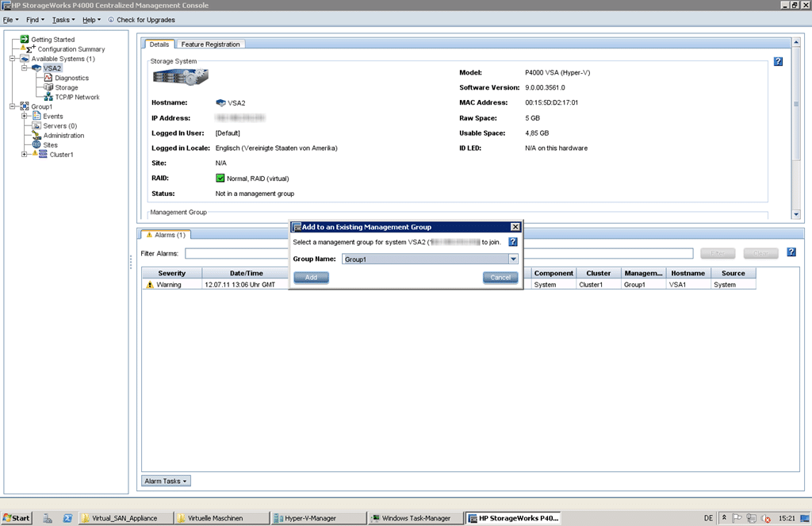The height and width of the screenshot is (526, 812).
Task: Click the Add button in the dialog
Action: click(311, 277)
